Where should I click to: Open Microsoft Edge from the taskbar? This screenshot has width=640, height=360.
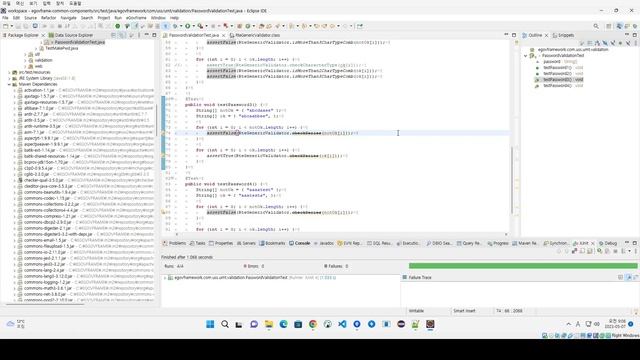click(x=284, y=324)
